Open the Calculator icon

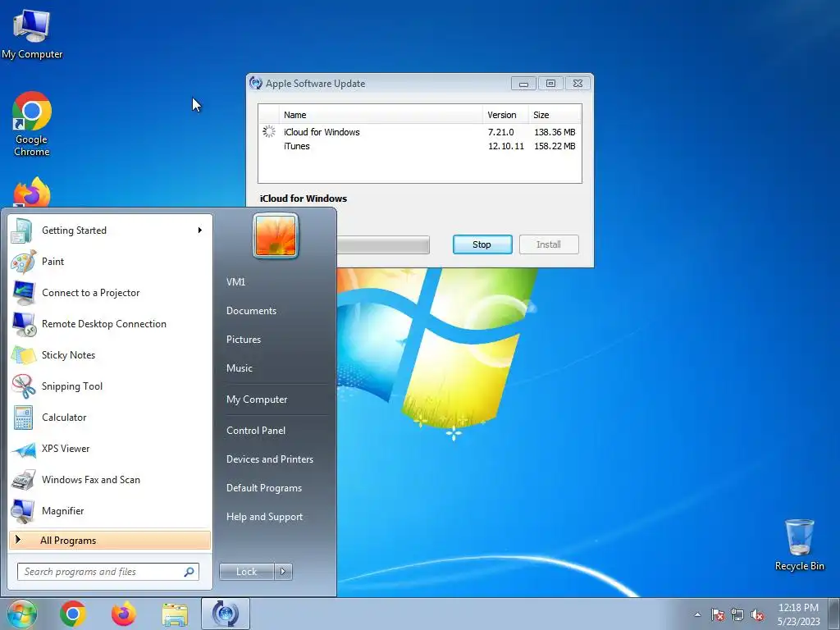[x=22, y=418]
